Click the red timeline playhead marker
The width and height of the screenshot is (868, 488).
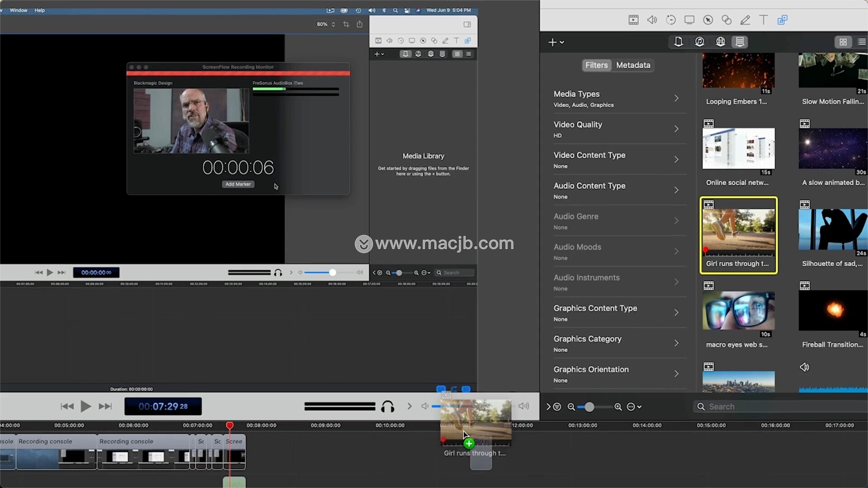tap(230, 425)
